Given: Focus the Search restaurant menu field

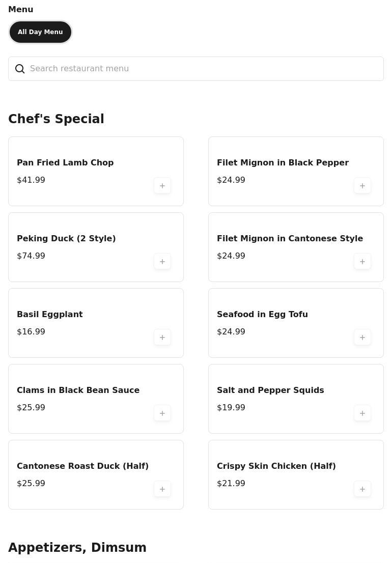Looking at the screenshot, I should click(204, 69).
